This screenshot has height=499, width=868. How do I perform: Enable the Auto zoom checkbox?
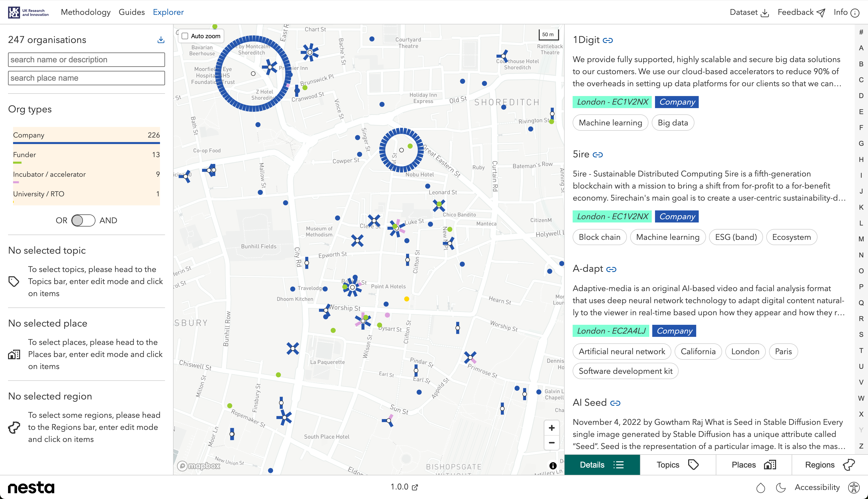185,36
